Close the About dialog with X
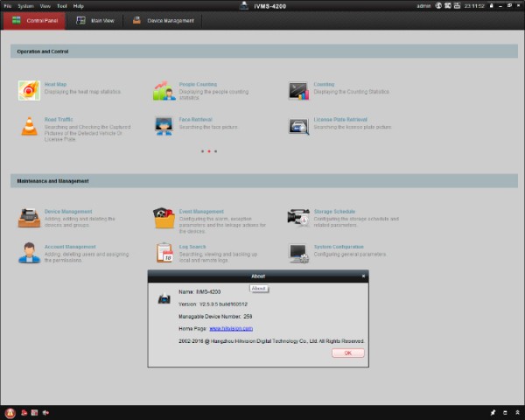Viewport: 525px width, 420px height. coord(364,276)
